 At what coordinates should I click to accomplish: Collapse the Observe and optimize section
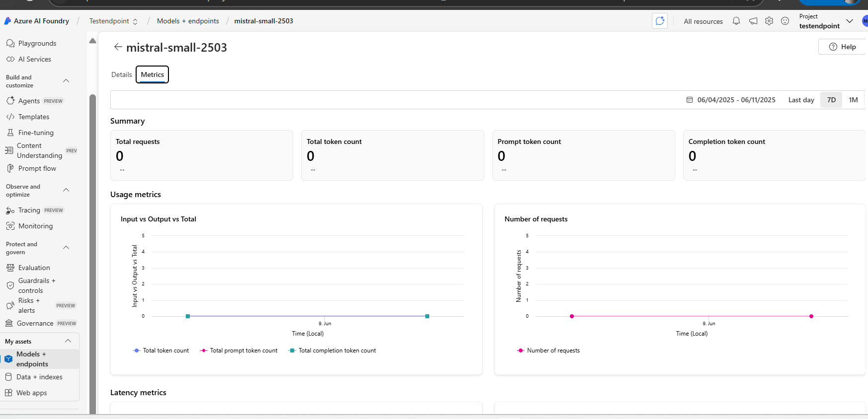[x=66, y=190]
